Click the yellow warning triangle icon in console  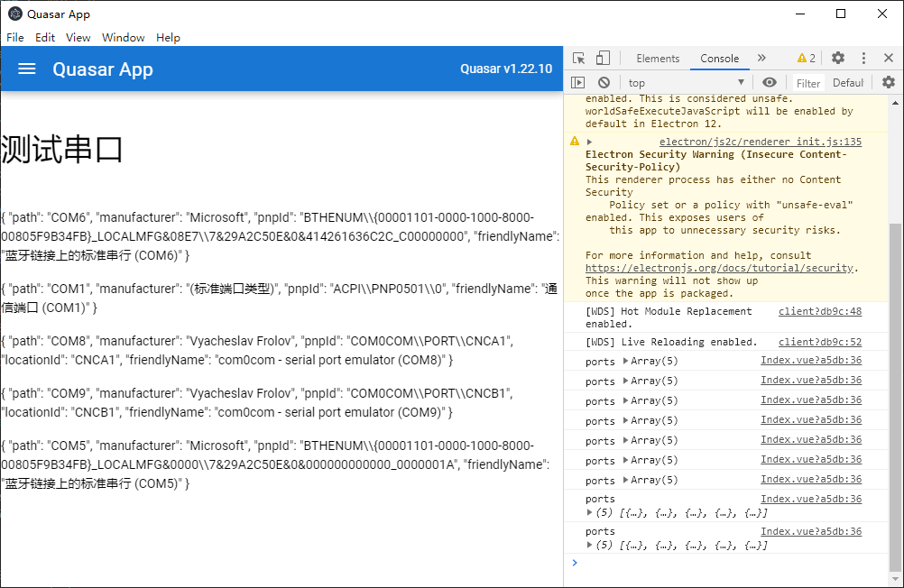[x=575, y=142]
